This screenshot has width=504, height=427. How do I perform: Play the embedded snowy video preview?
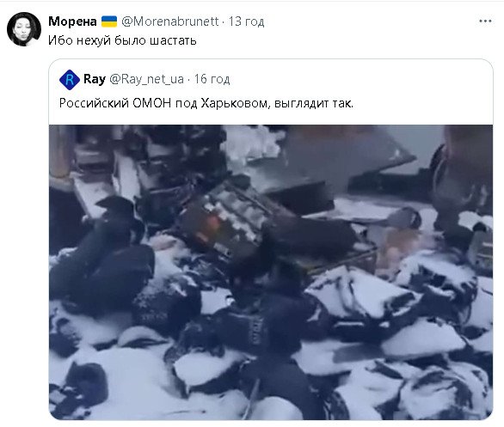tap(271, 272)
